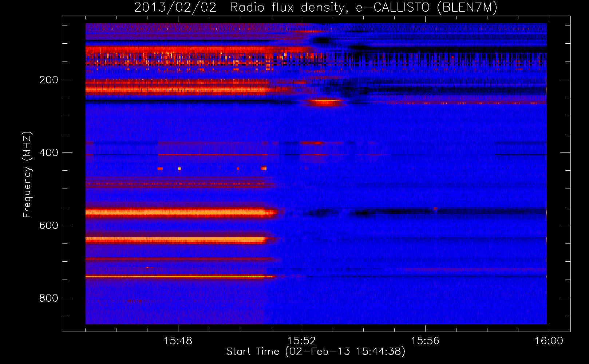Click the short red streak near 15:52 at 375 MHz
This screenshot has width=589, height=364.
pyautogui.click(x=312, y=143)
